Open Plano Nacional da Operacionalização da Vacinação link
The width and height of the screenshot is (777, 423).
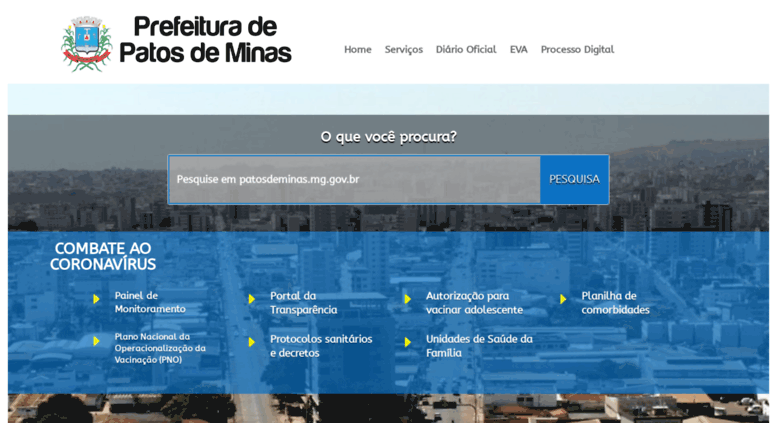160,348
